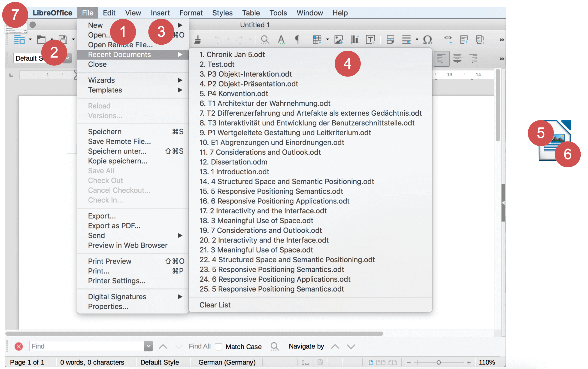Open the insert table dropdown arrow
Viewport: 588px width, 369px height.
tap(327, 39)
